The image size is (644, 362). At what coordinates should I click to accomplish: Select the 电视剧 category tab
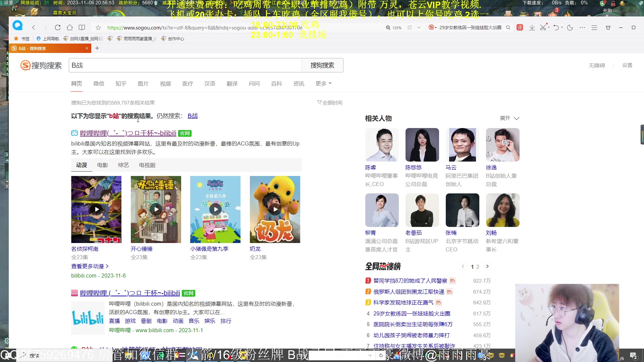[x=147, y=165]
